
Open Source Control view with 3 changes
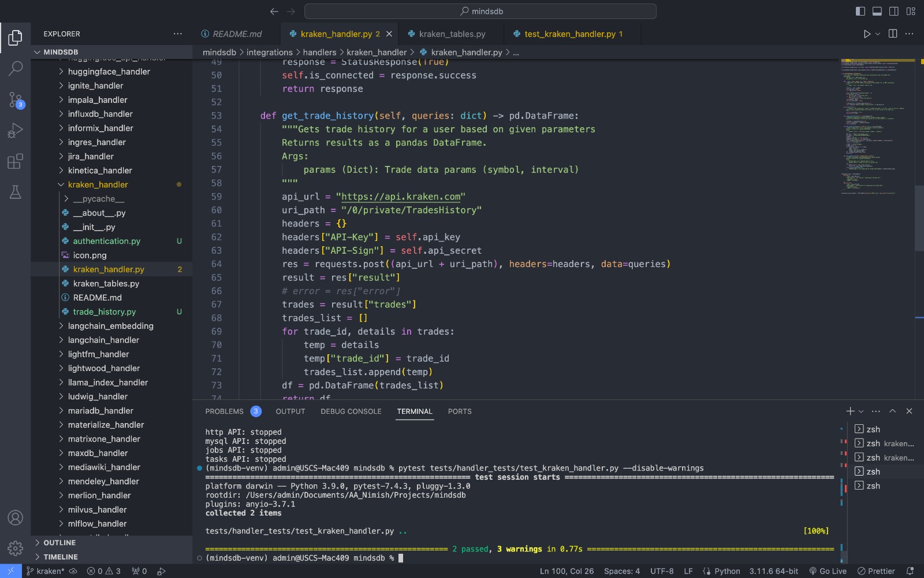(16, 100)
